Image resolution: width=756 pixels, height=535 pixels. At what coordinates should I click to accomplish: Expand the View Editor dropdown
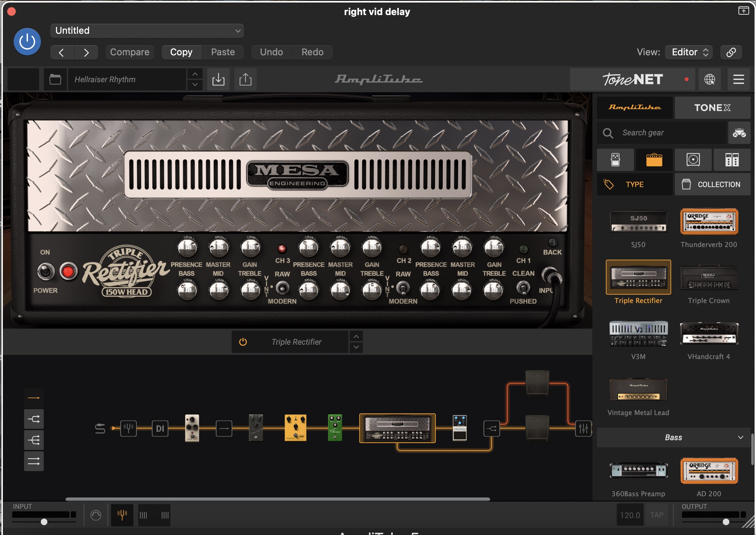pos(689,52)
